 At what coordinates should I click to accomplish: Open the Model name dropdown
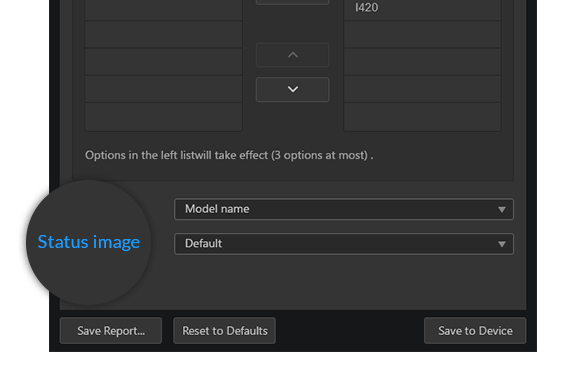[344, 209]
